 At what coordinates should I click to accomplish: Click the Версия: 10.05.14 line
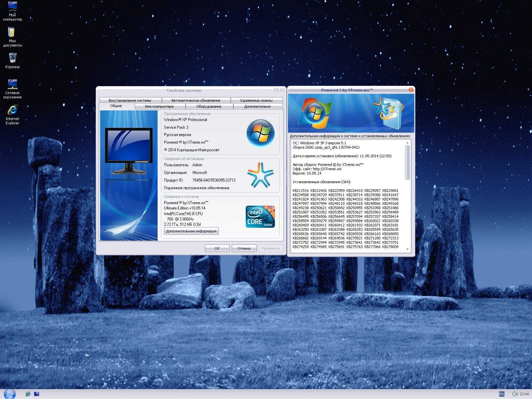(307, 173)
